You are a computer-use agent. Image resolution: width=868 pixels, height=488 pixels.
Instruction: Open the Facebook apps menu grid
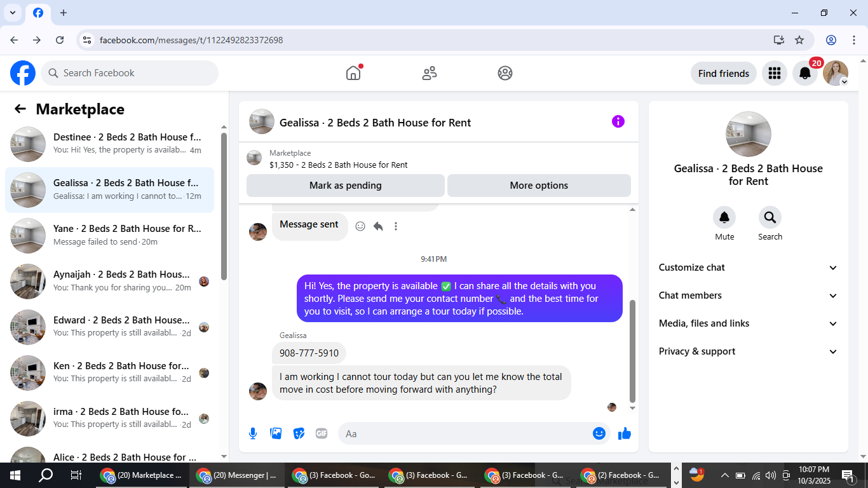[x=774, y=73]
